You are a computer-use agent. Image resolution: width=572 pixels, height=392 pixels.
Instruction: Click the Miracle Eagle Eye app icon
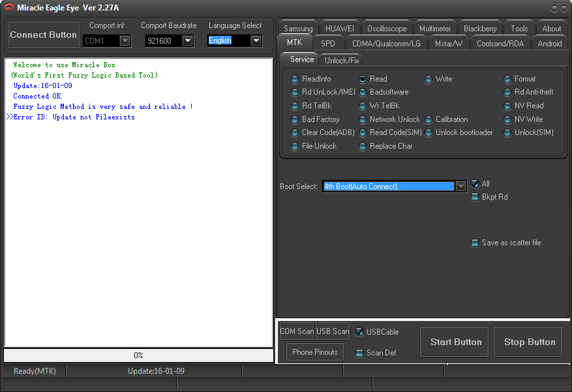[8, 8]
